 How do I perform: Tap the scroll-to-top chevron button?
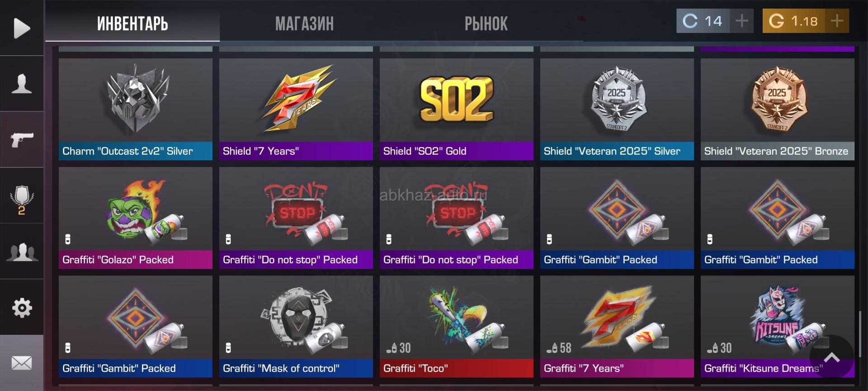click(832, 358)
